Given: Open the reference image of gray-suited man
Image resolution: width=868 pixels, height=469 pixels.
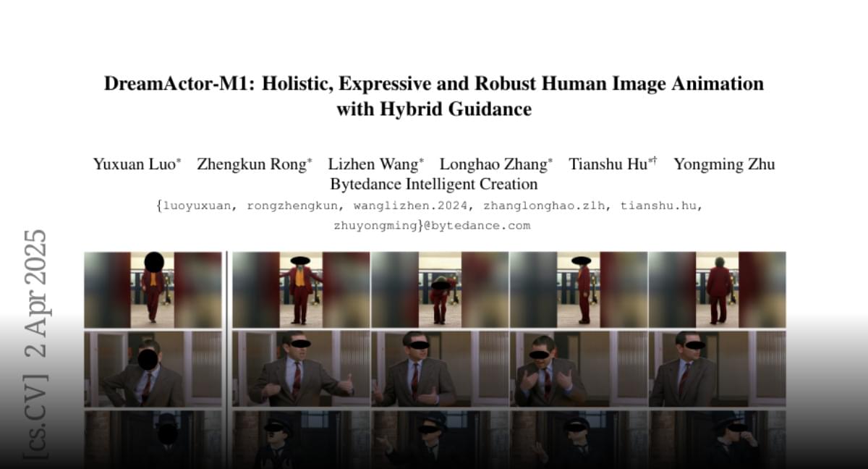Looking at the screenshot, I should coord(153,369).
